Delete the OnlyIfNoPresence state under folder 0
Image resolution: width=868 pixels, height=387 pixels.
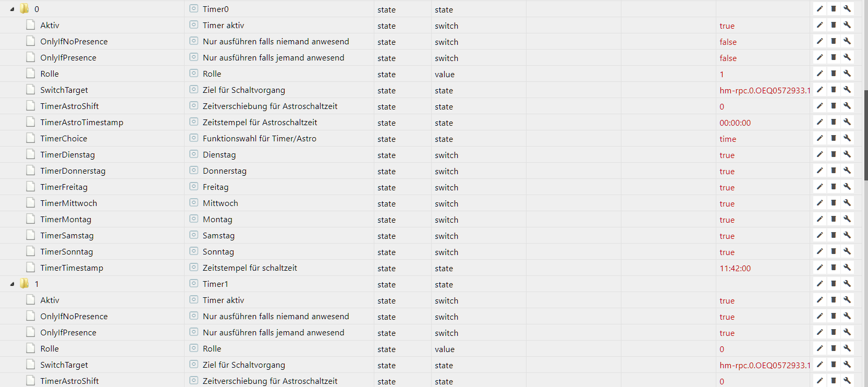833,41
